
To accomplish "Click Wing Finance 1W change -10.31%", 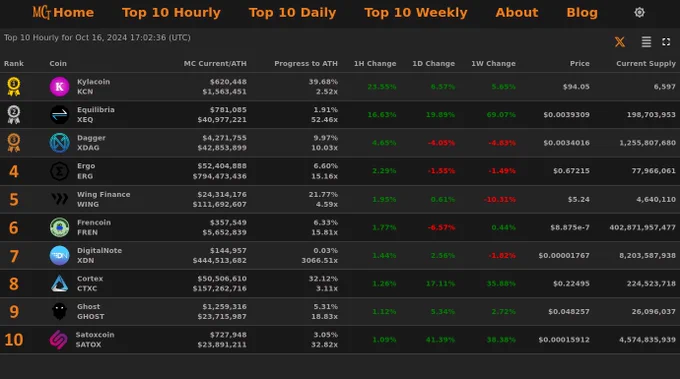I will 500,199.
